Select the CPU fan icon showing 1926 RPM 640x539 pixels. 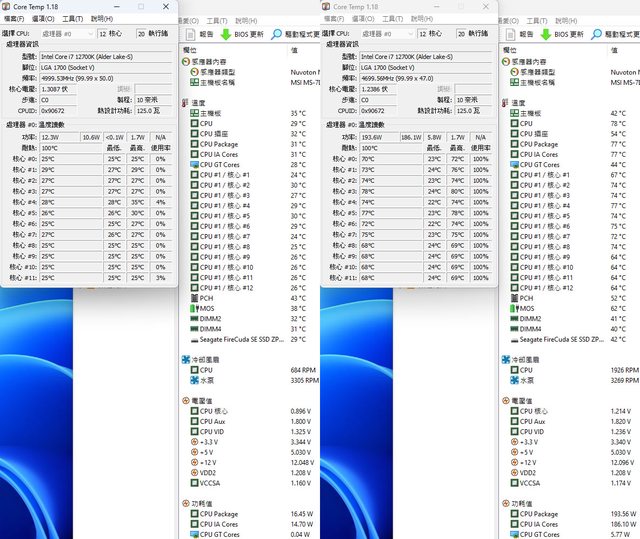(x=513, y=370)
